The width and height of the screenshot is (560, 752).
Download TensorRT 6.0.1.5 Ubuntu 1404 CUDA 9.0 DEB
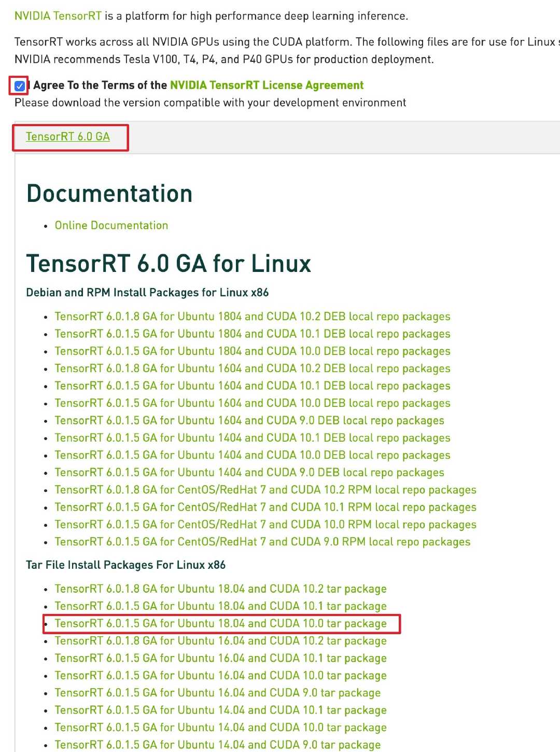[x=249, y=473]
